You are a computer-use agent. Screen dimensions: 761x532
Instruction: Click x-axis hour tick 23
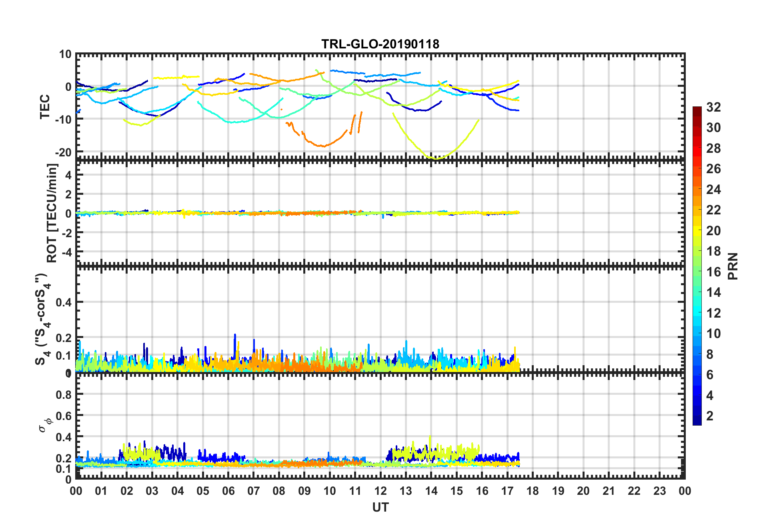point(660,491)
